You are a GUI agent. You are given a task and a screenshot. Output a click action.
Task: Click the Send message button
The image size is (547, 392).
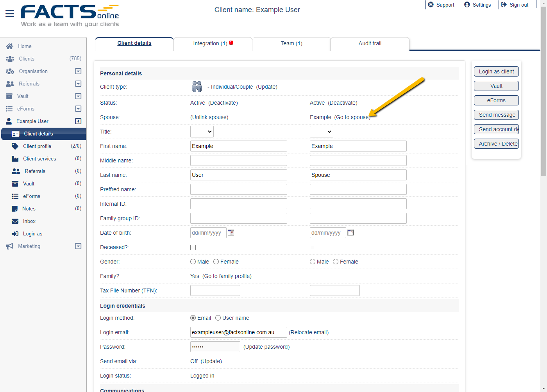point(496,115)
